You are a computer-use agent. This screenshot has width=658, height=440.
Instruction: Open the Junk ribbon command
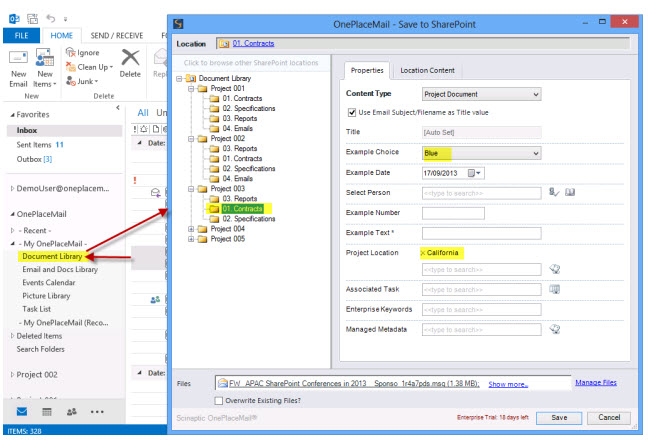82,81
